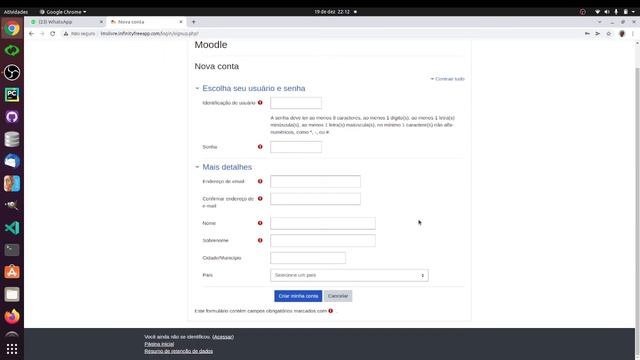640x360 pixels.
Task: Go forward in browser history
Action: (42, 33)
